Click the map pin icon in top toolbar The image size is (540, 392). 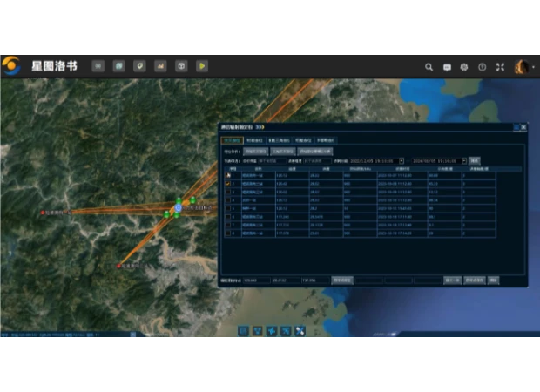coord(139,65)
